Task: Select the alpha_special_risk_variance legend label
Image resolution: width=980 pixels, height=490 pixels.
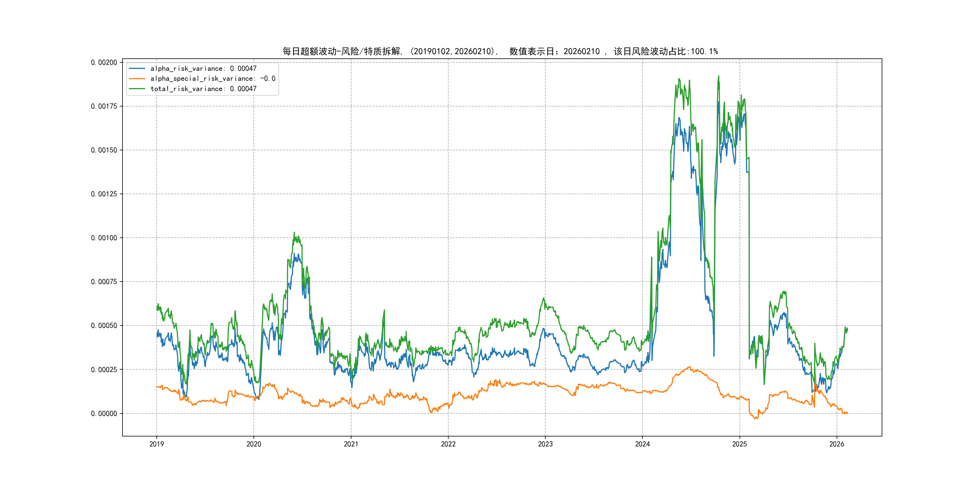Action: pos(213,79)
